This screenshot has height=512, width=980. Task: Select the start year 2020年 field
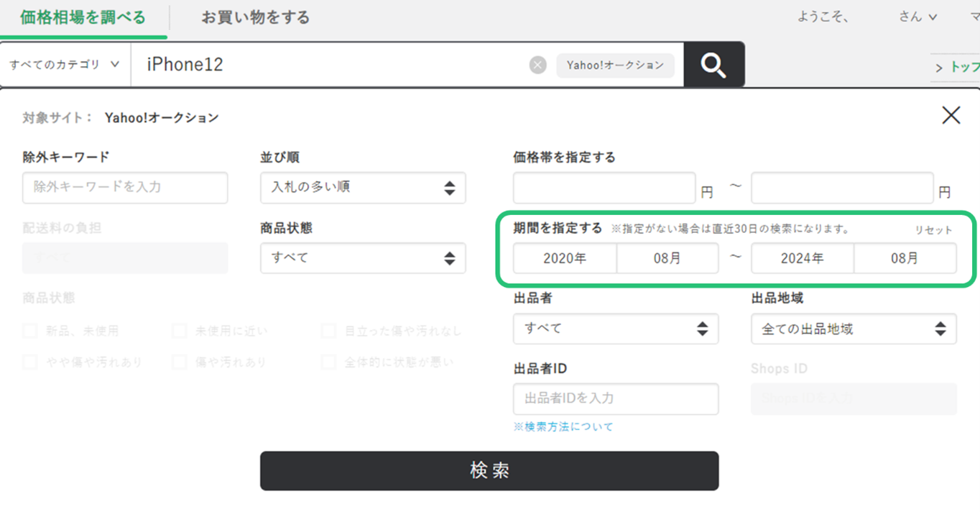point(565,258)
